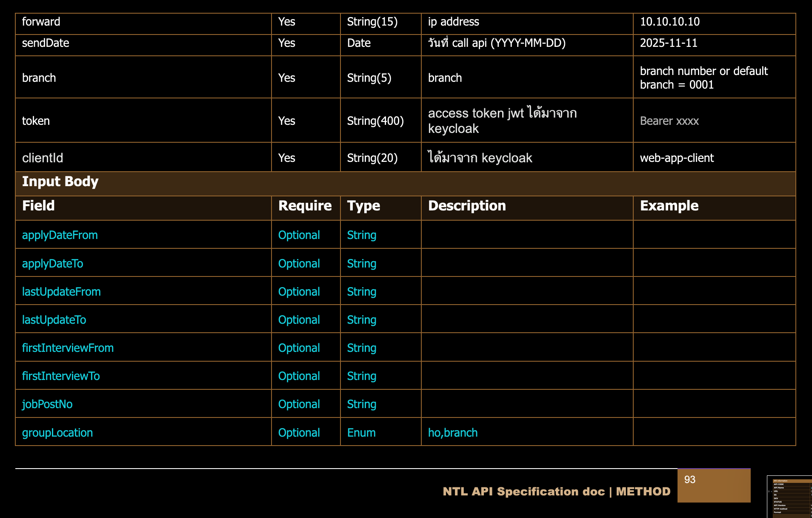Select the lastUpdateTo field entry
The width and height of the screenshot is (812, 518).
pyautogui.click(x=54, y=320)
